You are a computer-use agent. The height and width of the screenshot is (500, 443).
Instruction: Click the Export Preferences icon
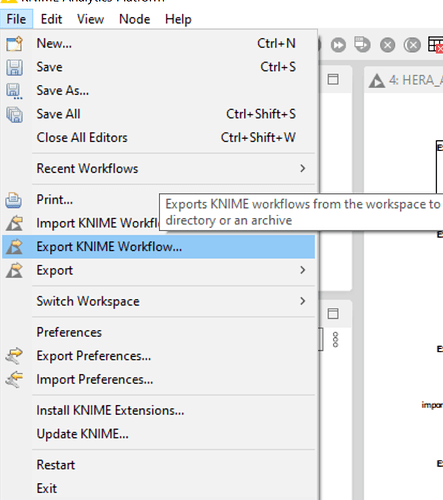coord(14,356)
